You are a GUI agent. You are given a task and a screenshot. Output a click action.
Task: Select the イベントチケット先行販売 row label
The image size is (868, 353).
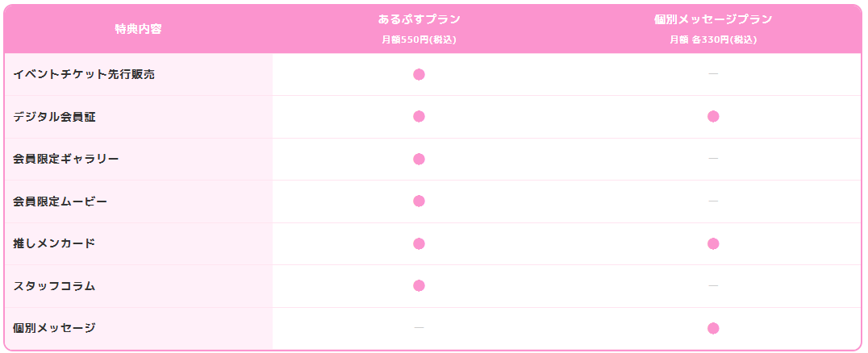click(x=84, y=74)
